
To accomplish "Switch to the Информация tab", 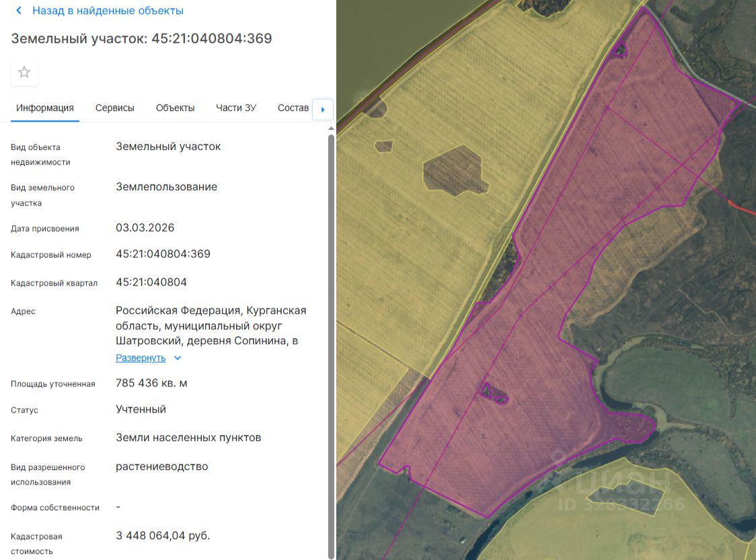I will coord(45,108).
